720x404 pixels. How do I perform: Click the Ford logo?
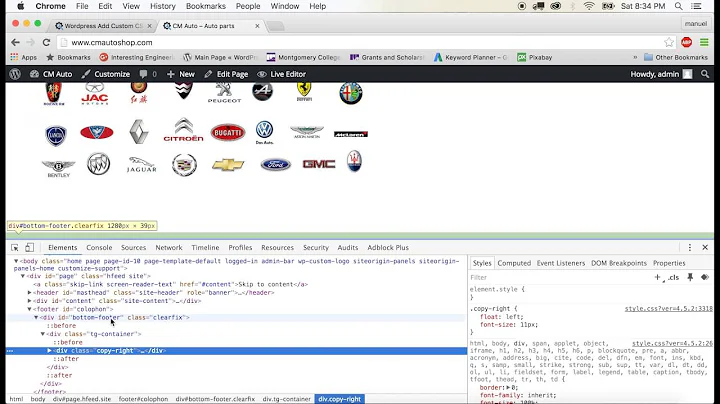(276, 164)
